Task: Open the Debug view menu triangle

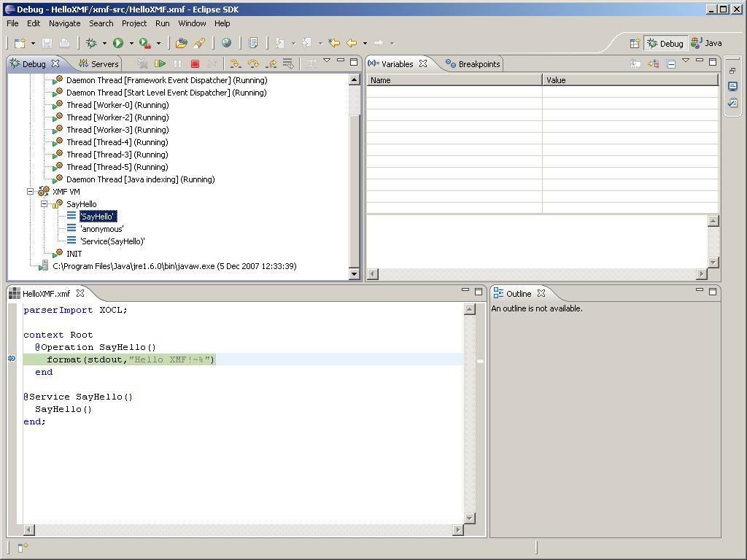Action: [327, 61]
